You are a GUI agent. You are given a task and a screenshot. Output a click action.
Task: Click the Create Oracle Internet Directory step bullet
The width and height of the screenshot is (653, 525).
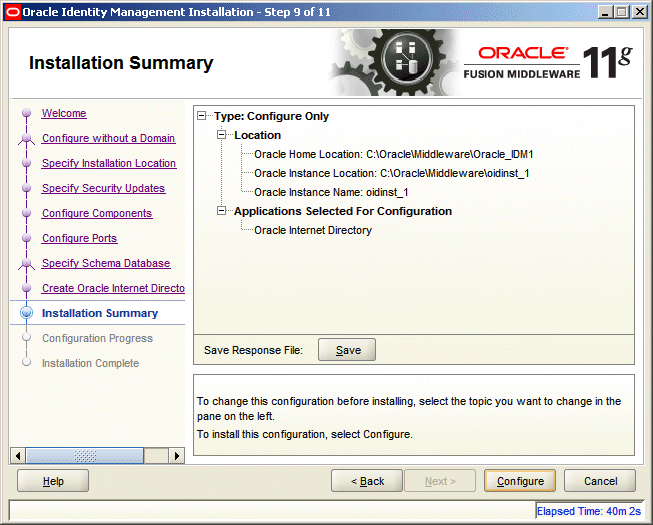click(27, 288)
